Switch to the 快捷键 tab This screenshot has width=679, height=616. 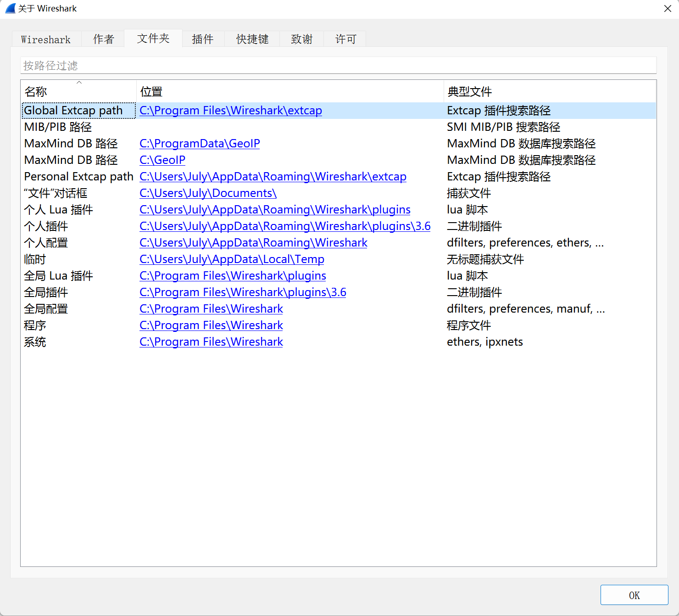tap(252, 39)
